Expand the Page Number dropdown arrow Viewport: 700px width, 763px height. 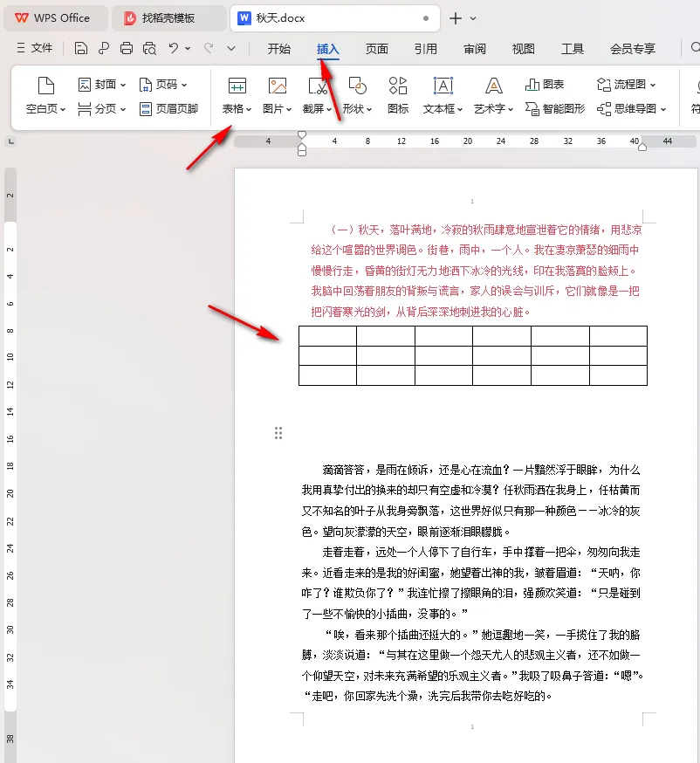(x=184, y=86)
